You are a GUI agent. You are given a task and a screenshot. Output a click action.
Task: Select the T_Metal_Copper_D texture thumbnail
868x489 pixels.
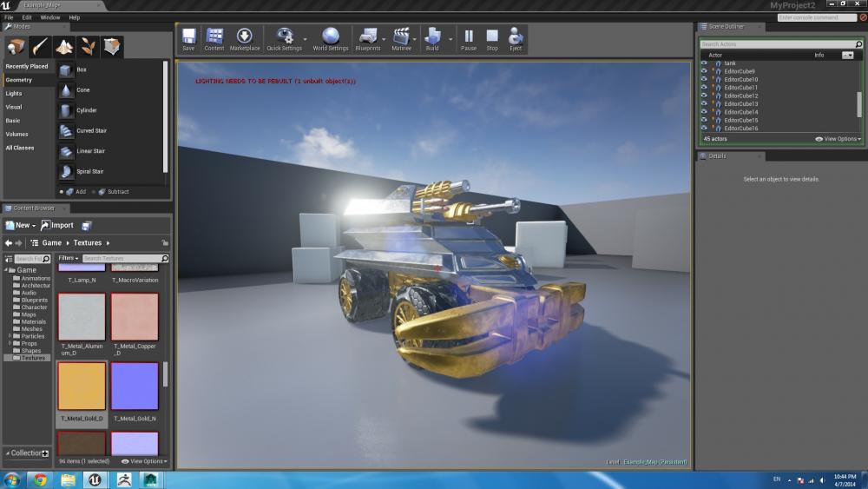[135, 317]
